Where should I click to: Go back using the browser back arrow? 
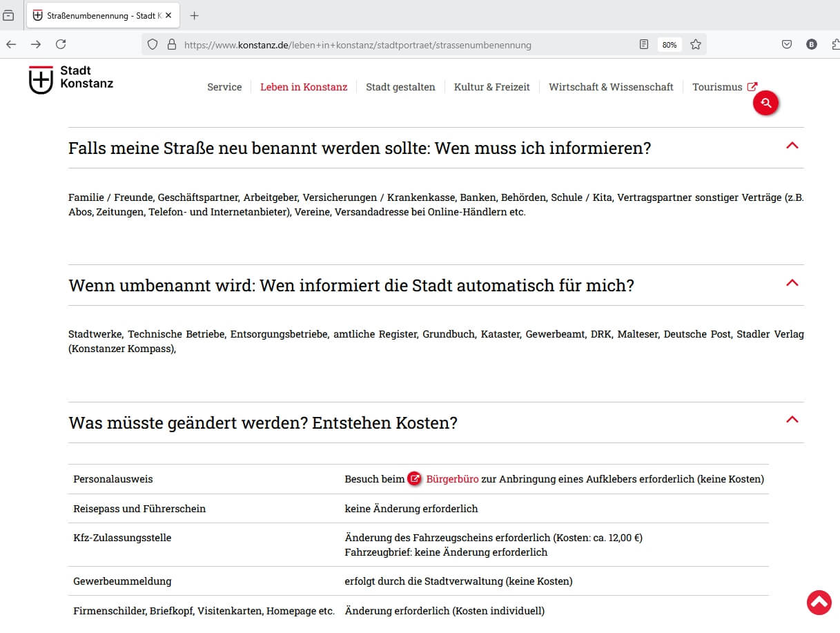pyautogui.click(x=11, y=44)
